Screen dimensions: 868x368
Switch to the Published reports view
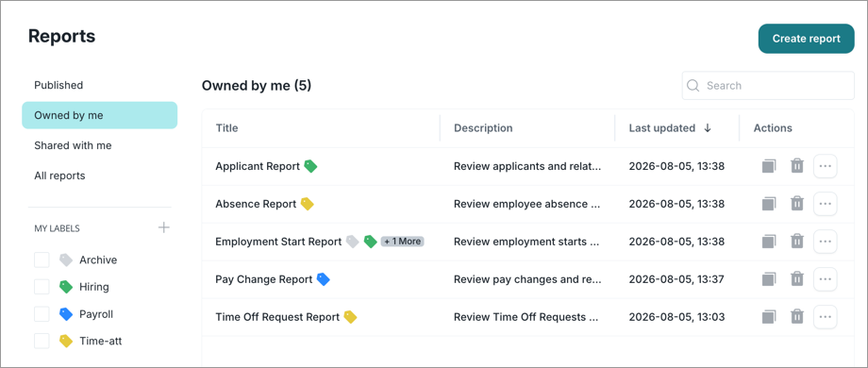(58, 85)
